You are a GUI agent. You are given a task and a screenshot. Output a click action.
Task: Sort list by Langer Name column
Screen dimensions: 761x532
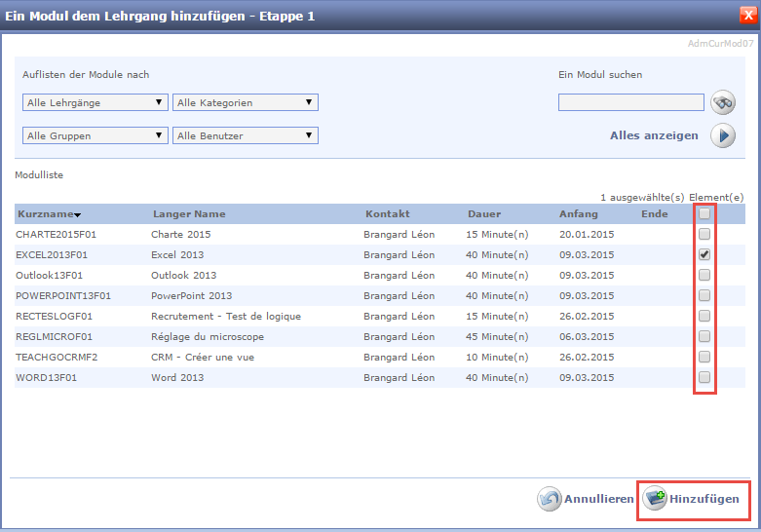(x=189, y=214)
